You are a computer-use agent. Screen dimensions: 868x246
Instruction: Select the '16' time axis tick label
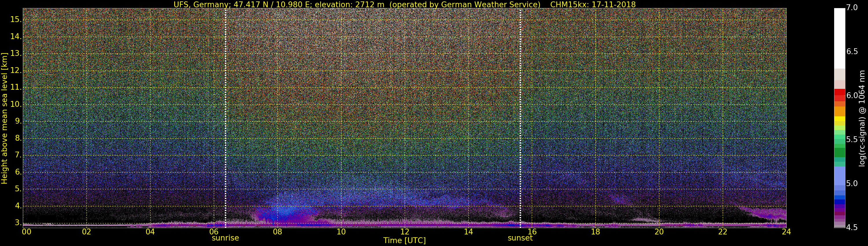point(532,232)
